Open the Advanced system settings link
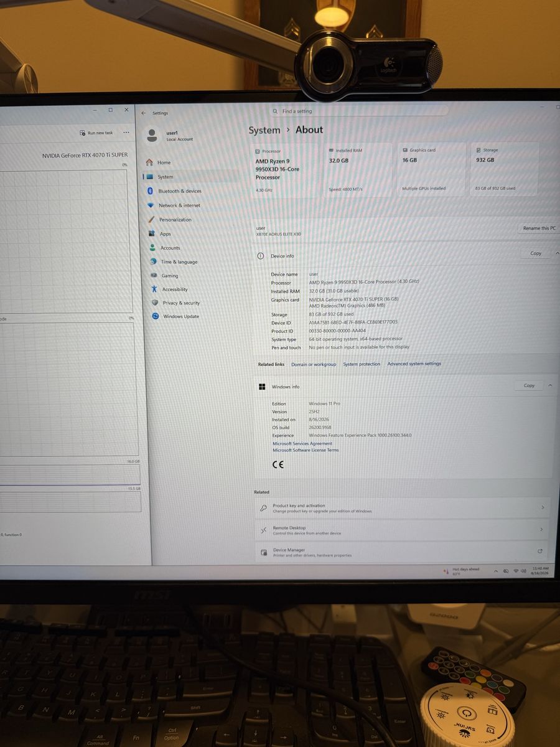Viewport: 560px width, 747px height. pyautogui.click(x=414, y=364)
